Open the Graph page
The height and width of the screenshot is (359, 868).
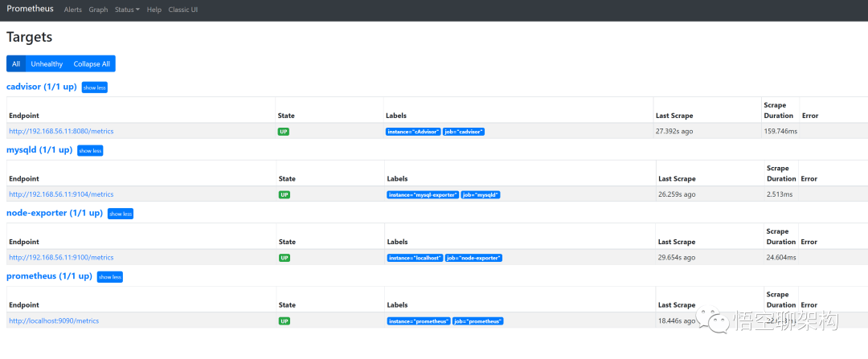coord(98,10)
